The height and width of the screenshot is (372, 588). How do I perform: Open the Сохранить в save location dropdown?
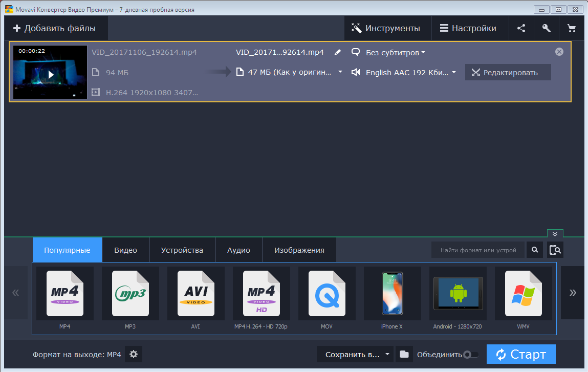pos(355,354)
